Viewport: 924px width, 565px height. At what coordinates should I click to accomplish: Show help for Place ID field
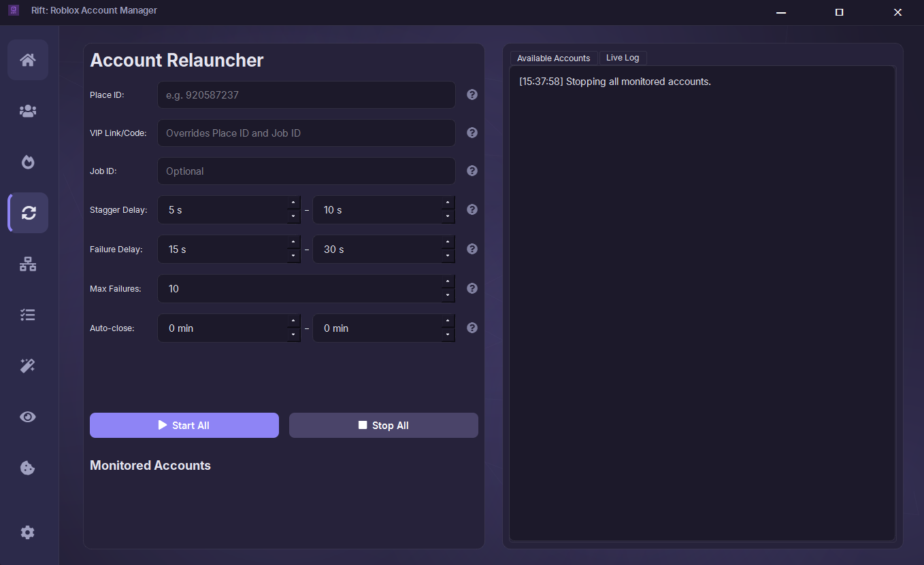tap(472, 95)
